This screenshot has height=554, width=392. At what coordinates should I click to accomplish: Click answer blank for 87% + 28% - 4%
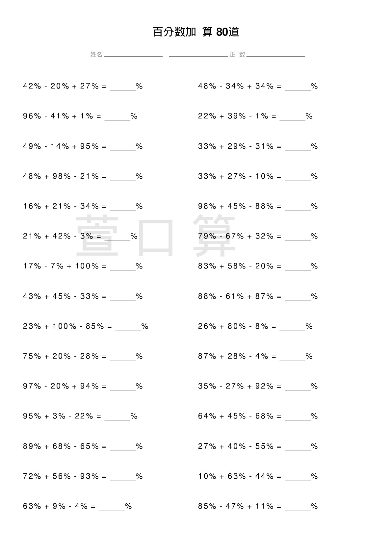[293, 357]
